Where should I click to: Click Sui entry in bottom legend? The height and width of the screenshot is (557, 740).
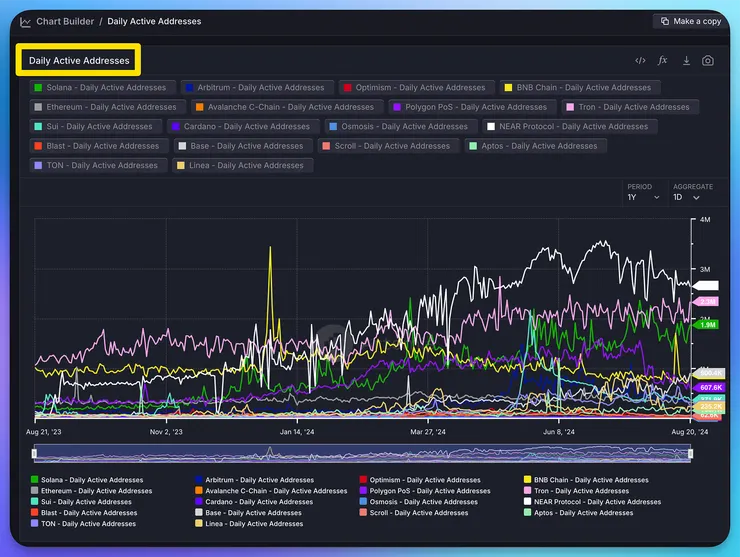(81, 502)
